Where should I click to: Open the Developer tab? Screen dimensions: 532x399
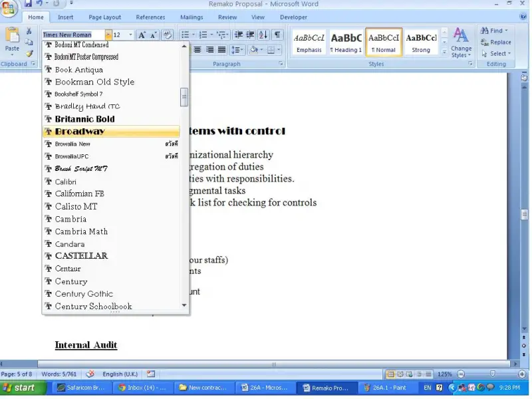pyautogui.click(x=293, y=17)
